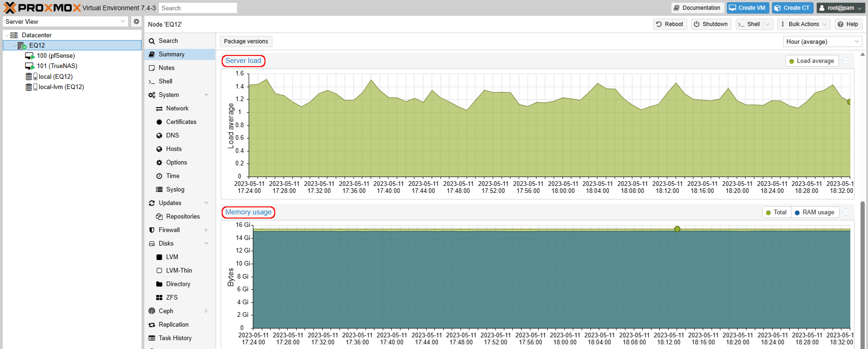Image resolution: width=868 pixels, height=349 pixels.
Task: Click the Server load panel round button
Action: coord(846,61)
